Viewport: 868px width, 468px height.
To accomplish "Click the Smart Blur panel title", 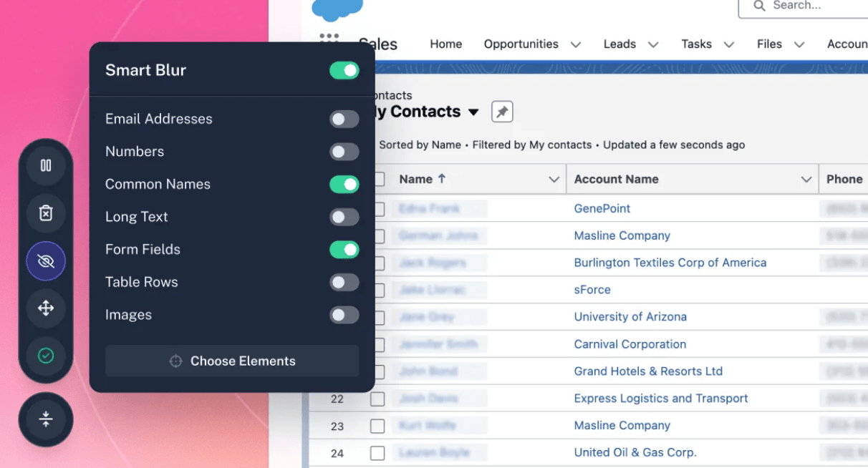I will [x=145, y=70].
